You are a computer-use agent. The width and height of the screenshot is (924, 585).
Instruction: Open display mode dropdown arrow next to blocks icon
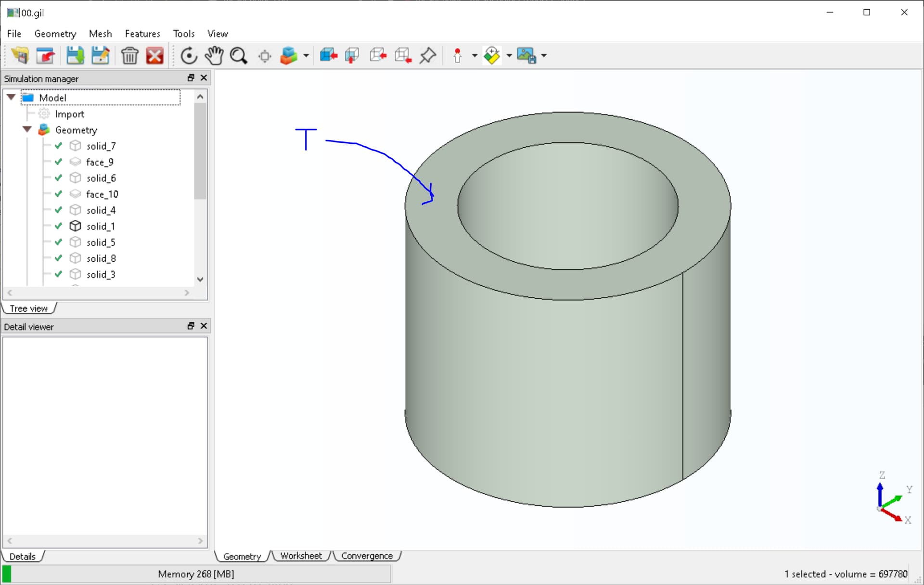pyautogui.click(x=306, y=56)
